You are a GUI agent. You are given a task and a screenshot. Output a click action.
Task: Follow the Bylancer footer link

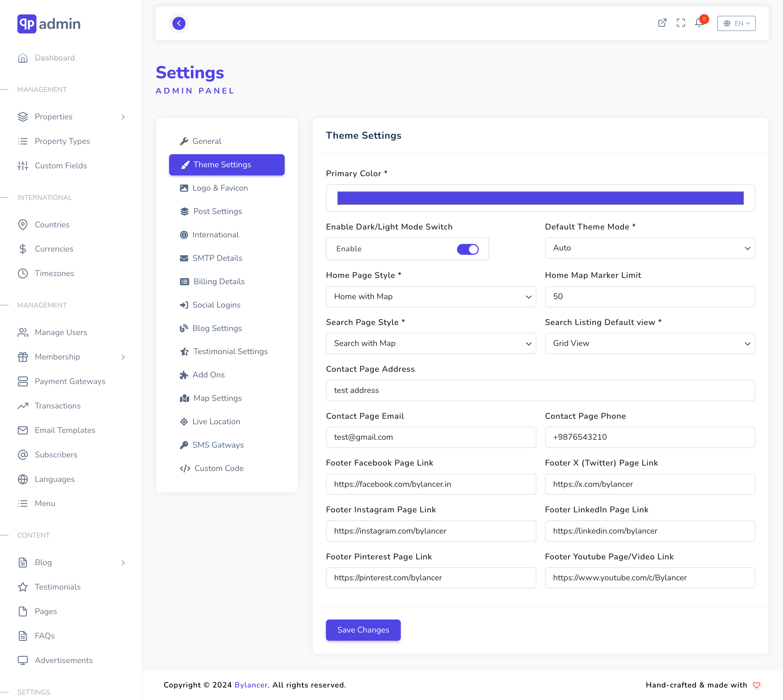[251, 685]
